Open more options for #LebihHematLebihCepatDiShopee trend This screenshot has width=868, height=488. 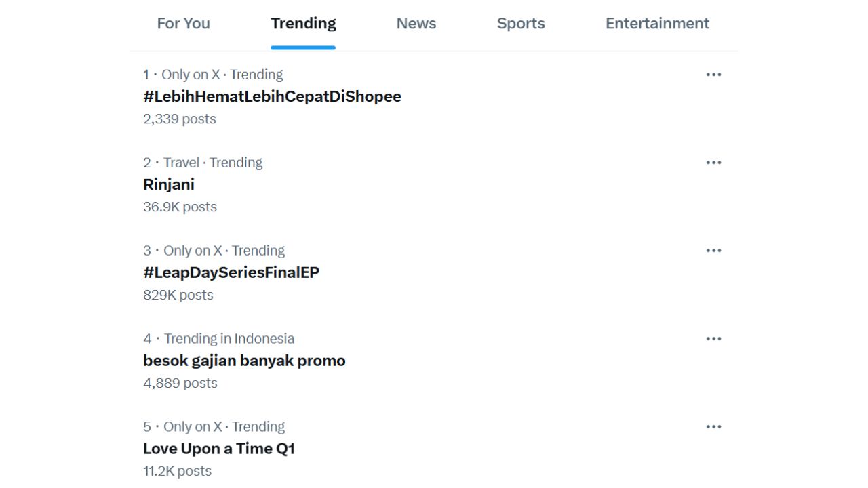tap(713, 75)
